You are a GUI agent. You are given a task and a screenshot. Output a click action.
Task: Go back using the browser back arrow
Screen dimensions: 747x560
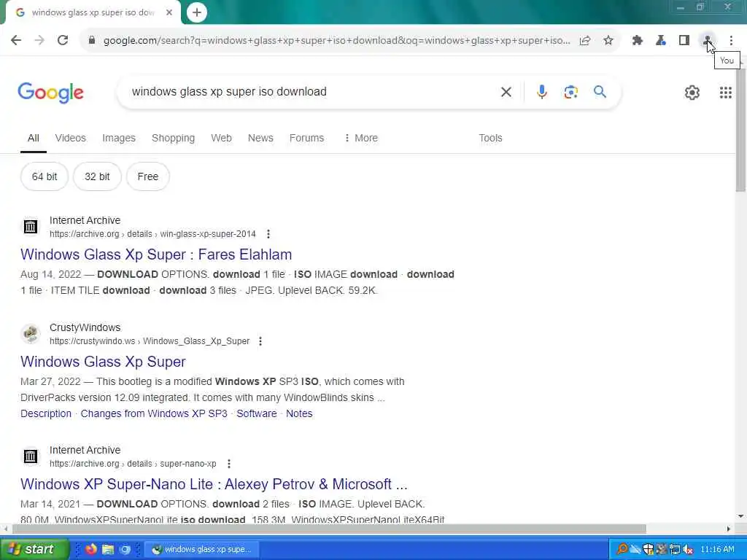coord(16,41)
